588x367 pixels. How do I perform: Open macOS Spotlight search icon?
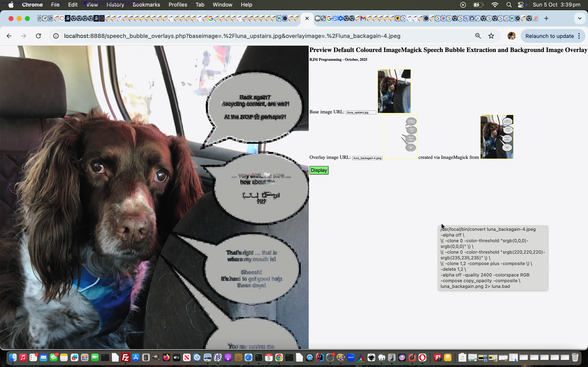pyautogui.click(x=509, y=5)
